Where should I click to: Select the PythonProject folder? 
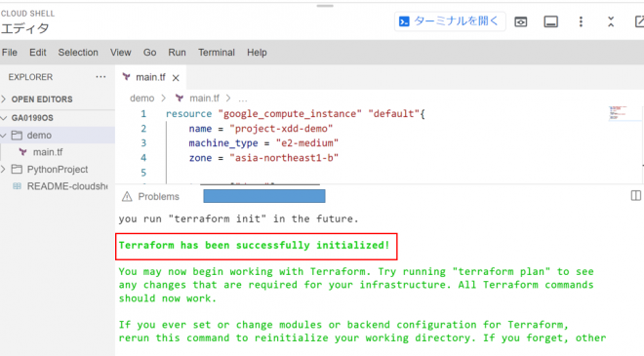pos(58,169)
